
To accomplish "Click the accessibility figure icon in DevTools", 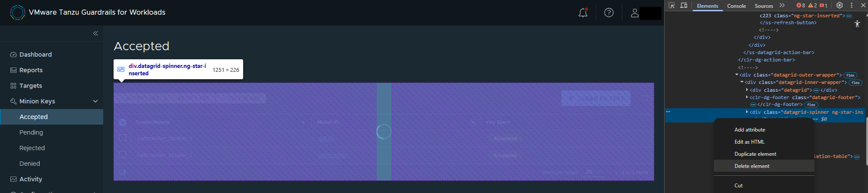I will pos(857,24).
